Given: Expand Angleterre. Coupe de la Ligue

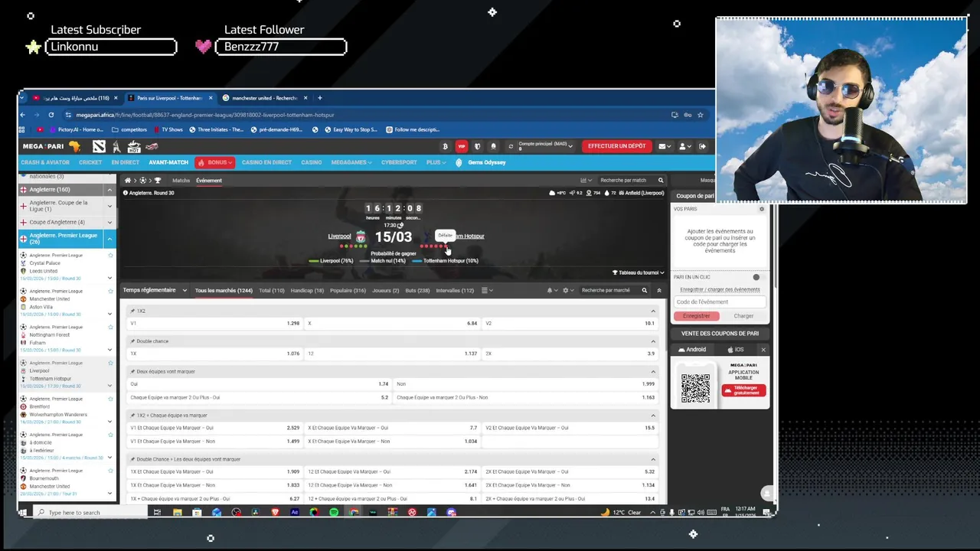Looking at the screenshot, I should click(109, 206).
